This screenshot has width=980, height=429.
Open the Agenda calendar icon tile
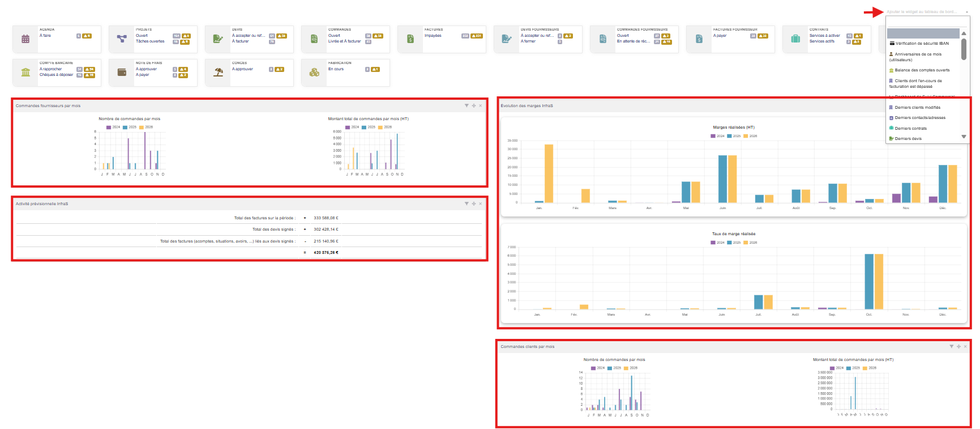click(25, 39)
